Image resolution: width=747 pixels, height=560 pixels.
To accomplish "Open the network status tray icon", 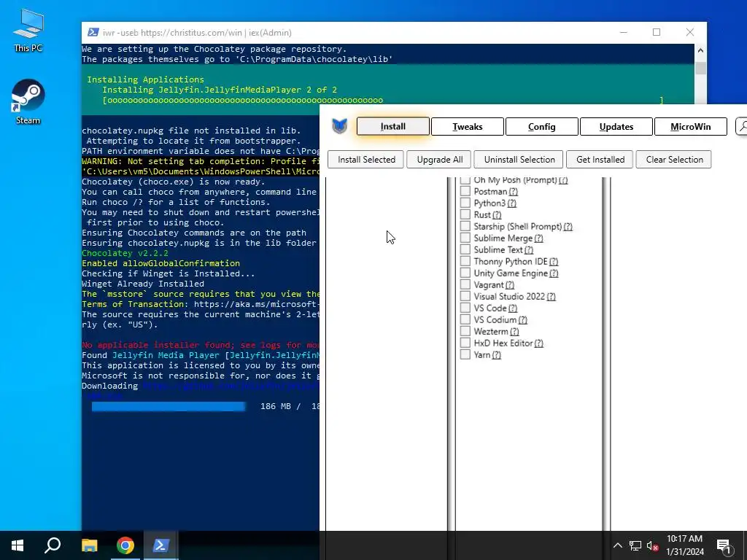I will tap(635, 545).
